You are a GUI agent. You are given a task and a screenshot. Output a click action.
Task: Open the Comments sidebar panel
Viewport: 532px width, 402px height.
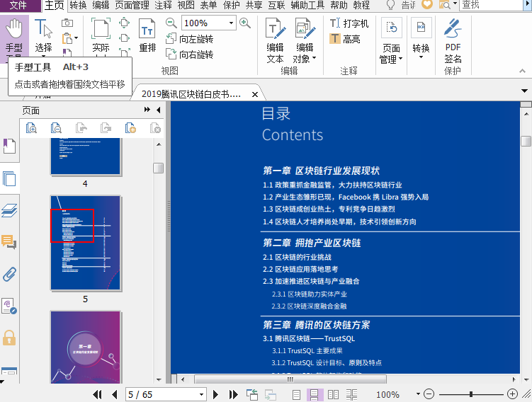click(9, 242)
